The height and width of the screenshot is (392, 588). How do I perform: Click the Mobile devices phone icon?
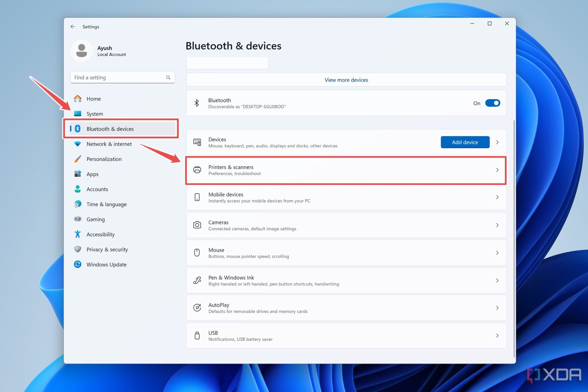tap(197, 197)
